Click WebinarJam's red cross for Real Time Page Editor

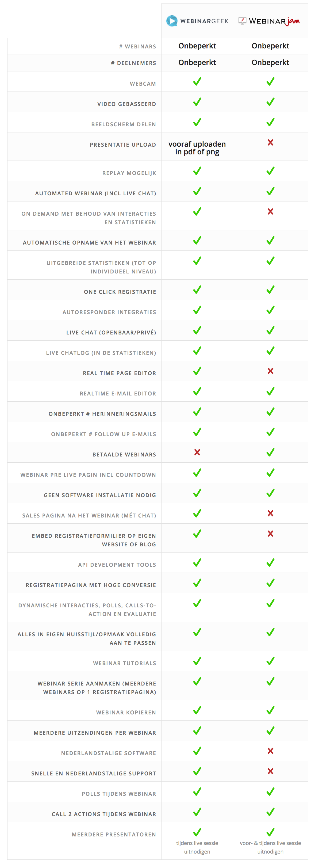(x=270, y=371)
